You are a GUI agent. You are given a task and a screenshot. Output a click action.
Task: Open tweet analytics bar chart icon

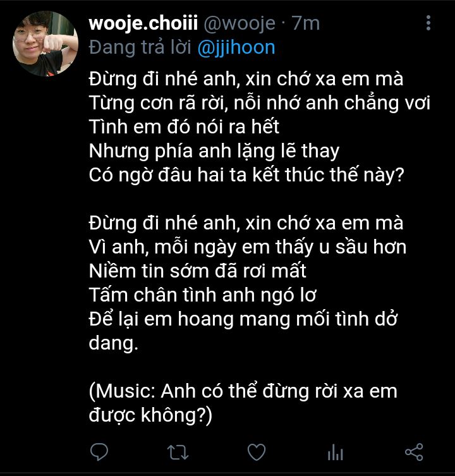point(336,453)
